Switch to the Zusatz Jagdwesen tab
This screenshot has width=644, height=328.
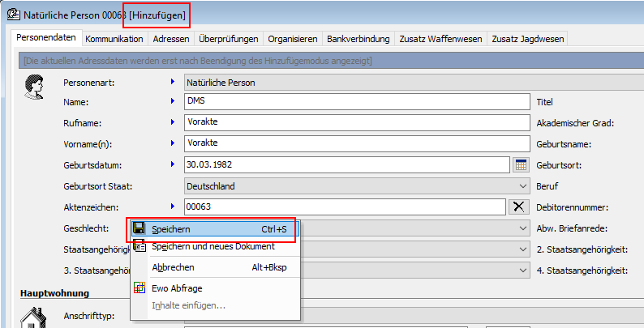pos(527,39)
